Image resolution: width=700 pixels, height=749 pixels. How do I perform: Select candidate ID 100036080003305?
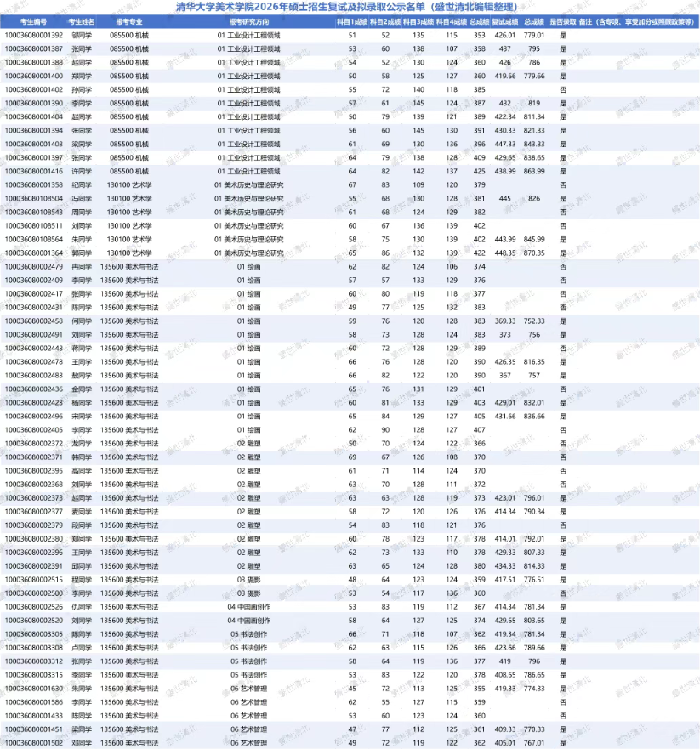[33, 633]
